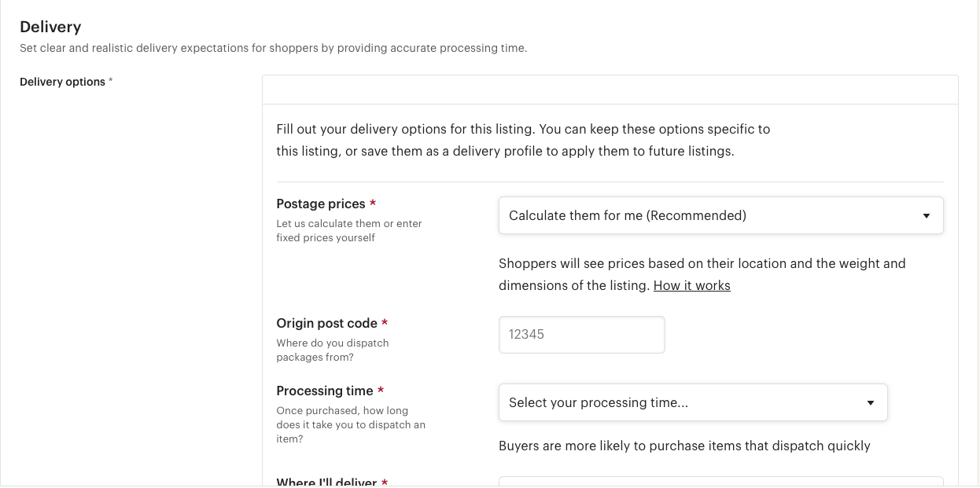Click the Processing time label
Screen dimensions: 980x488
324,391
